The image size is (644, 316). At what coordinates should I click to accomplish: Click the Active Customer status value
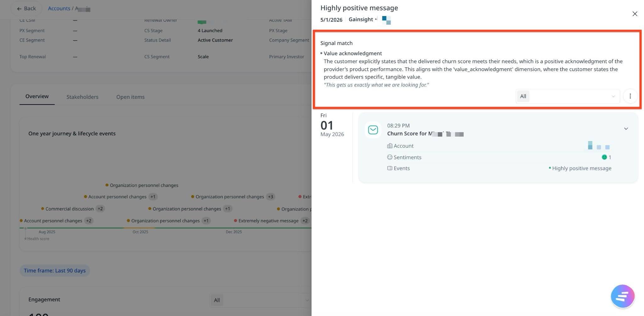(215, 40)
